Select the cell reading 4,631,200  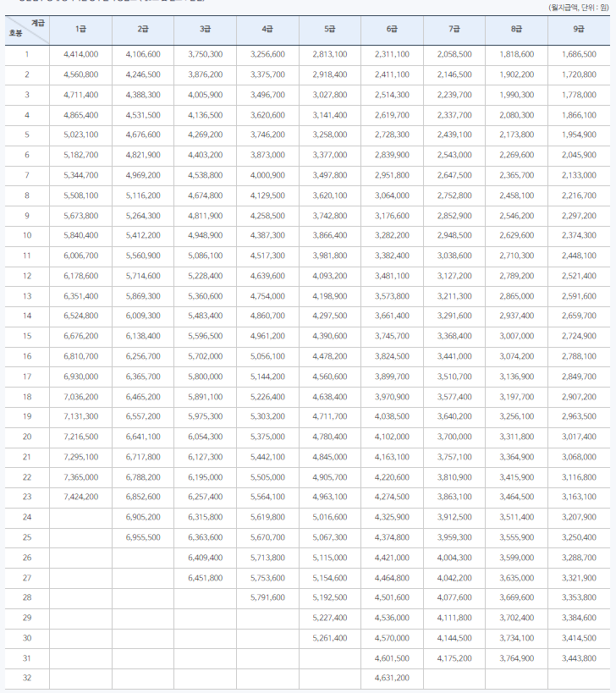pyautogui.click(x=392, y=678)
